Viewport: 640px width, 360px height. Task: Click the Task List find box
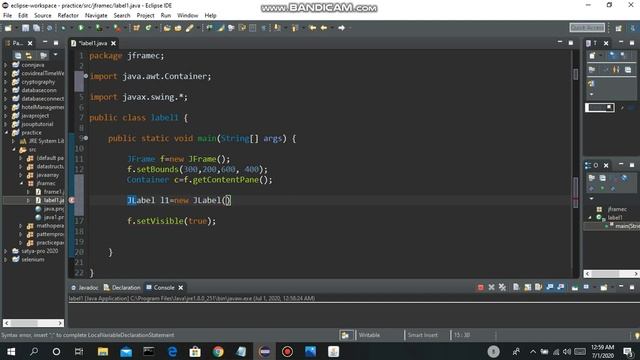(599, 108)
